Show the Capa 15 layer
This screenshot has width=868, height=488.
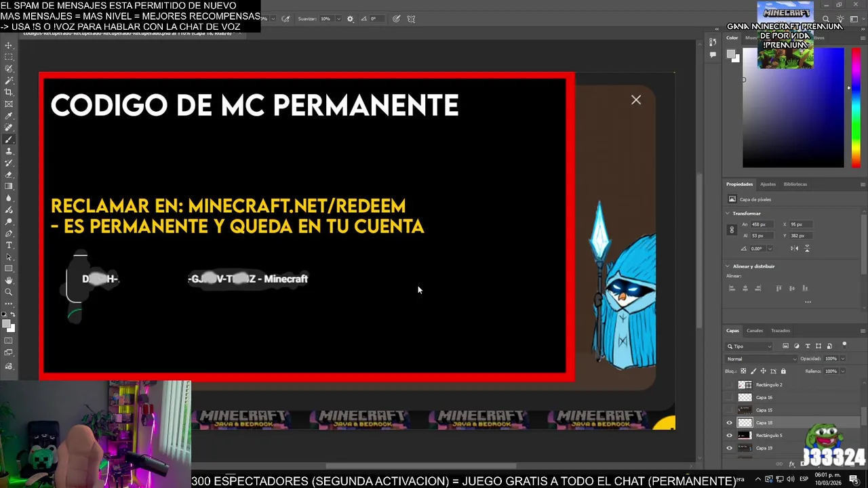point(730,410)
